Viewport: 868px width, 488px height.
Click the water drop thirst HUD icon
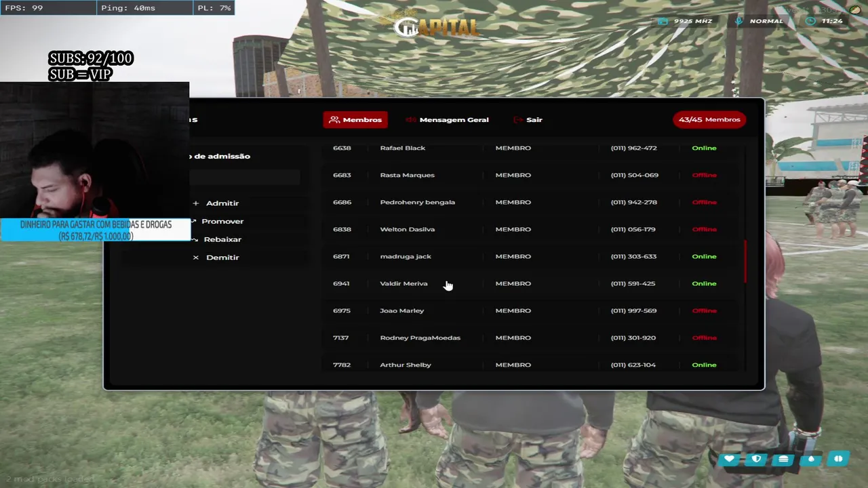pos(811,459)
